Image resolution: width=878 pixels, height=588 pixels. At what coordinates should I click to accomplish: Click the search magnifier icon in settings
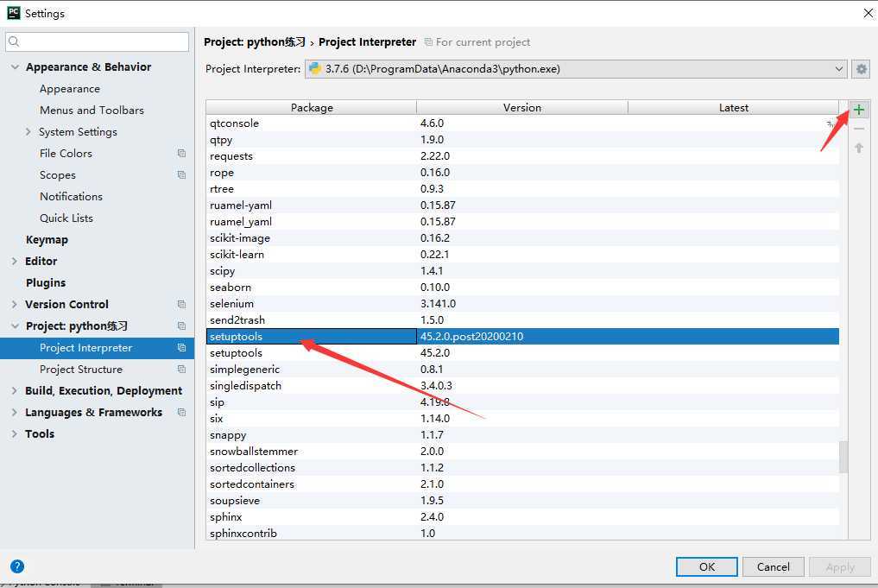pos(15,41)
